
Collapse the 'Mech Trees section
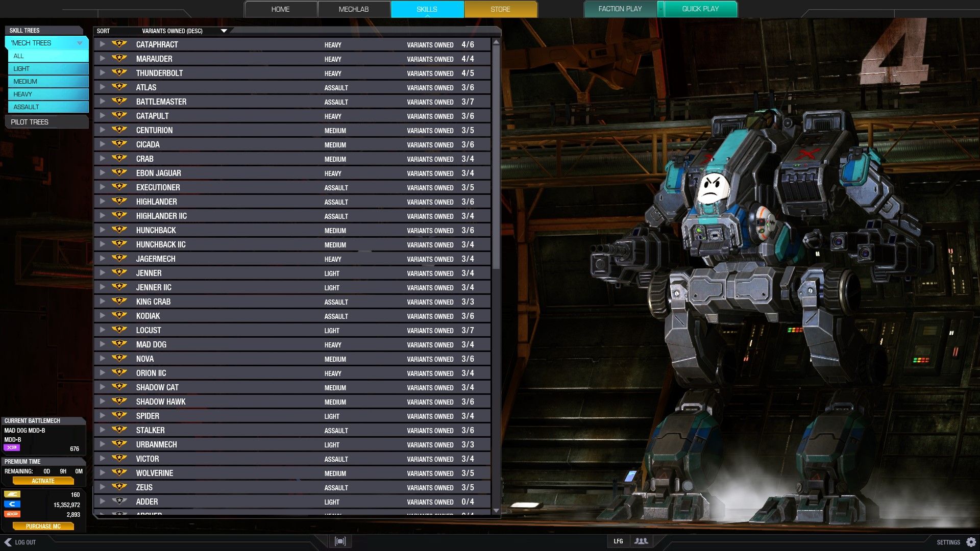80,43
